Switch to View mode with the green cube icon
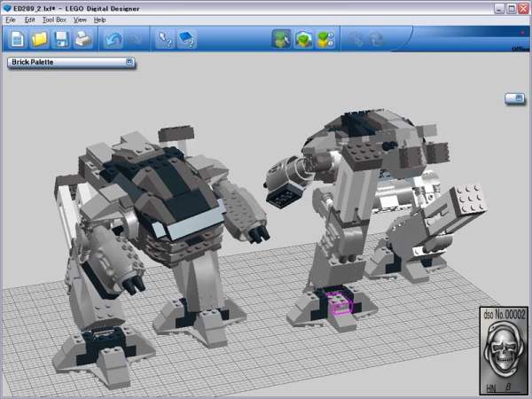Image resolution: width=532 pixels, height=399 pixels. tap(303, 39)
